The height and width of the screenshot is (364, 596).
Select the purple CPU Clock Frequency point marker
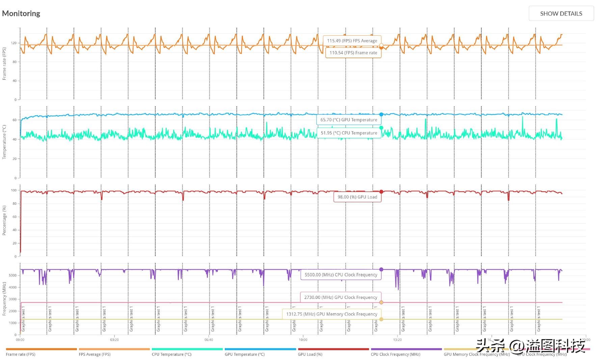(x=381, y=269)
